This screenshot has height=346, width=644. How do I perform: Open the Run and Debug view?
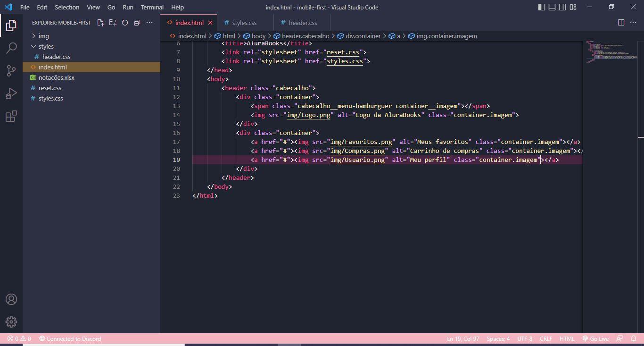click(x=11, y=93)
